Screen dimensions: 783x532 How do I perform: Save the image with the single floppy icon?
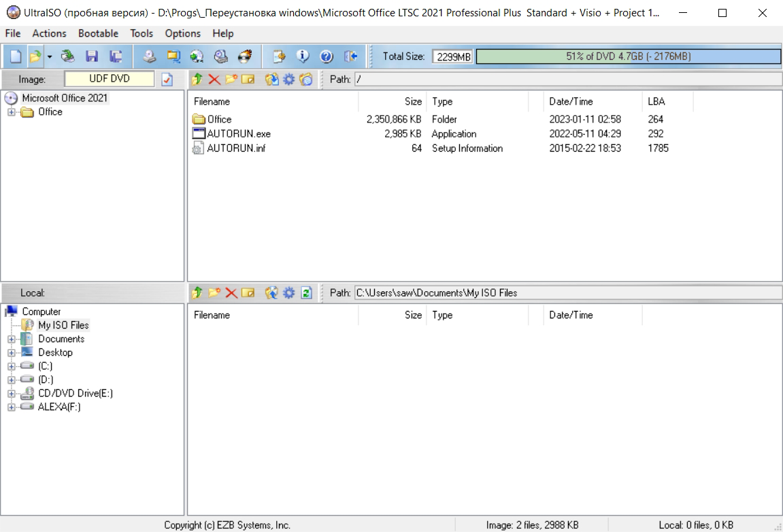pos(91,56)
